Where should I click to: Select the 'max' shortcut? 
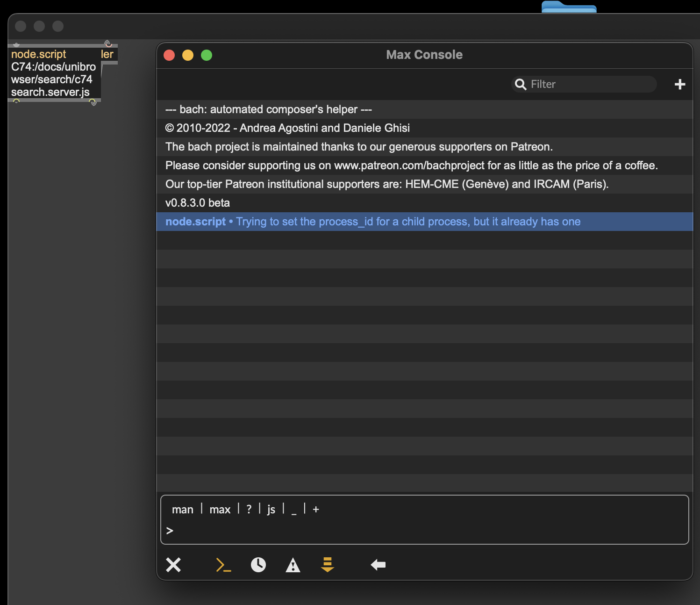tap(220, 510)
